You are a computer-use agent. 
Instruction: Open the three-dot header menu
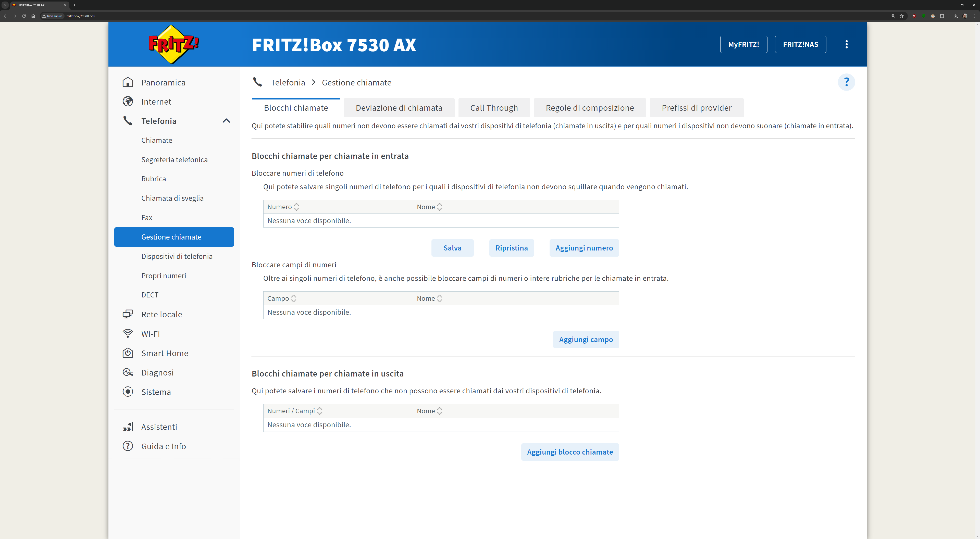click(x=847, y=44)
